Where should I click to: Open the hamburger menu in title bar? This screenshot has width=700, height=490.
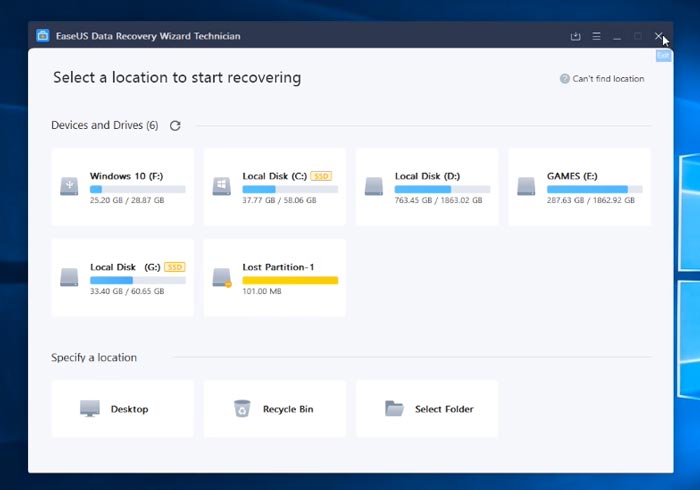(x=596, y=36)
